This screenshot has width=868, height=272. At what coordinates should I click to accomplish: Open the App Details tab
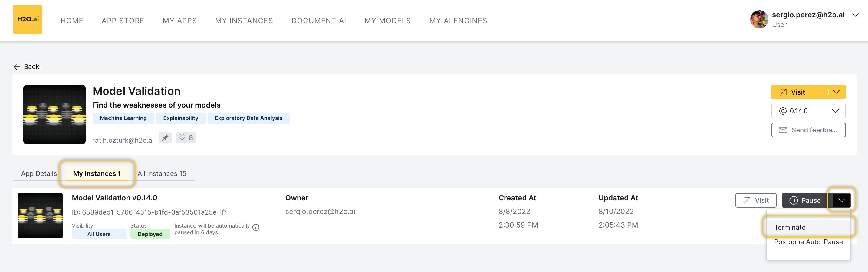[39, 173]
